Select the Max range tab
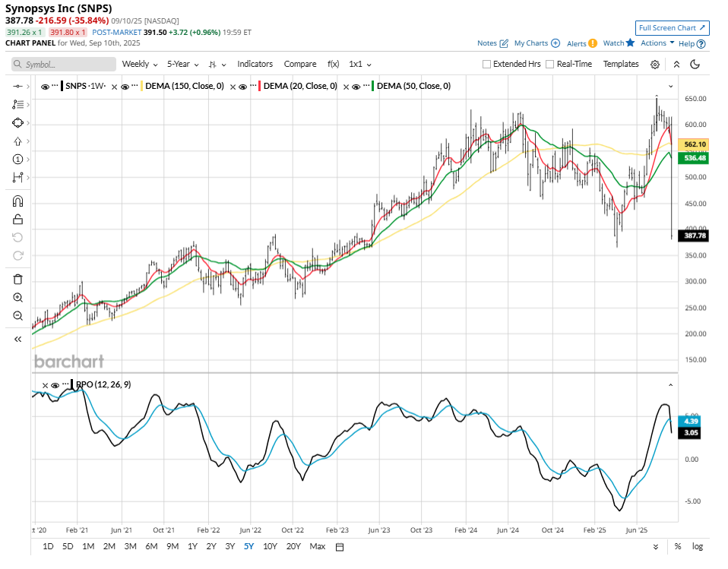Viewport: 728px width, 569px height. [x=317, y=547]
